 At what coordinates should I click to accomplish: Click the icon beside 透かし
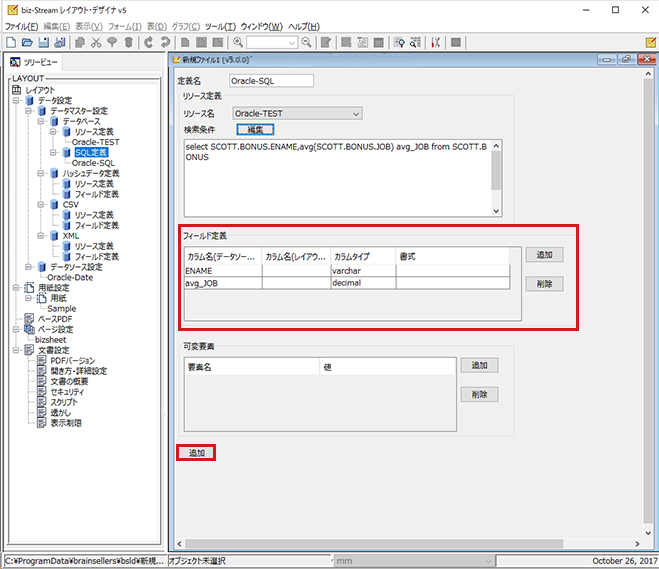coord(42,413)
